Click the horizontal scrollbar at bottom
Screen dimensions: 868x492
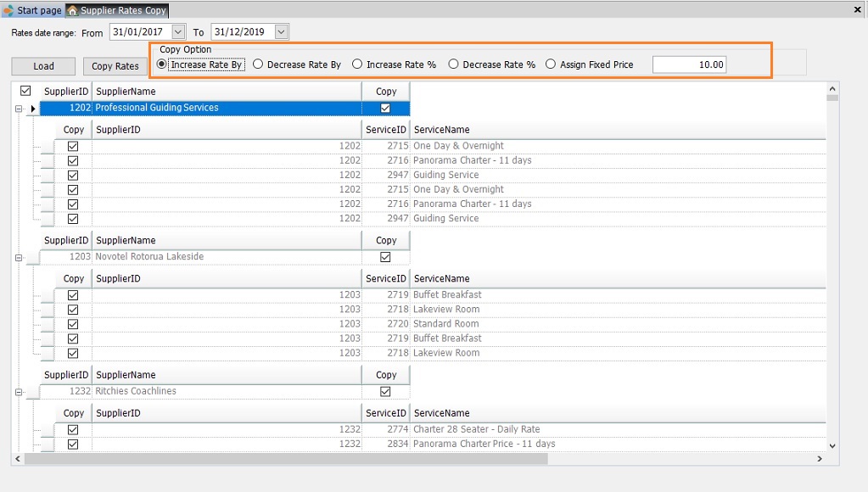[287, 459]
